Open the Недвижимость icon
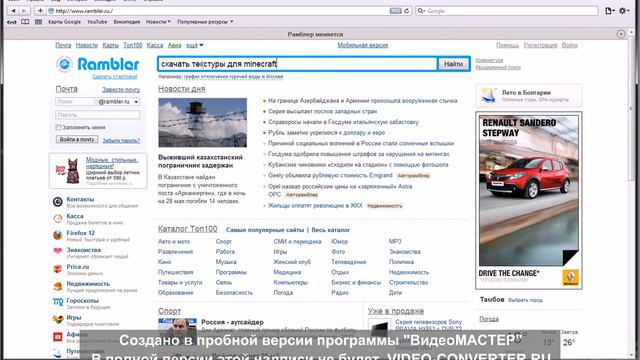This screenshot has width=640, height=360. tap(58, 286)
